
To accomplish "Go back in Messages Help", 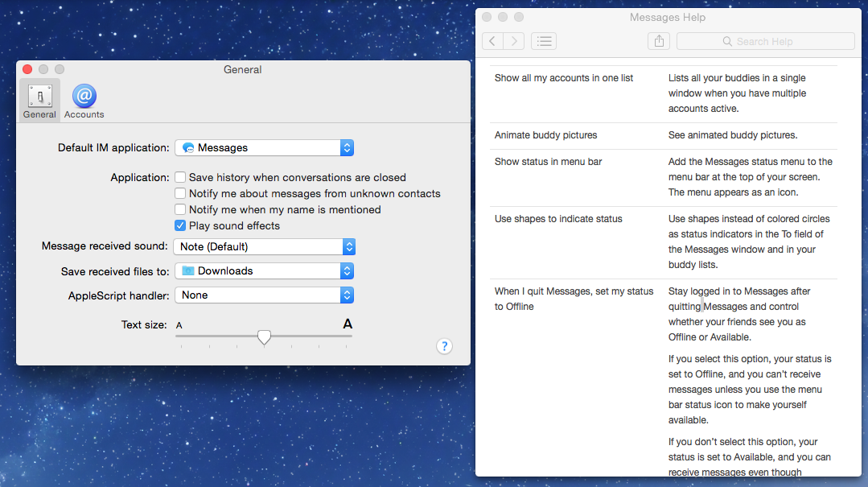I will coord(492,41).
